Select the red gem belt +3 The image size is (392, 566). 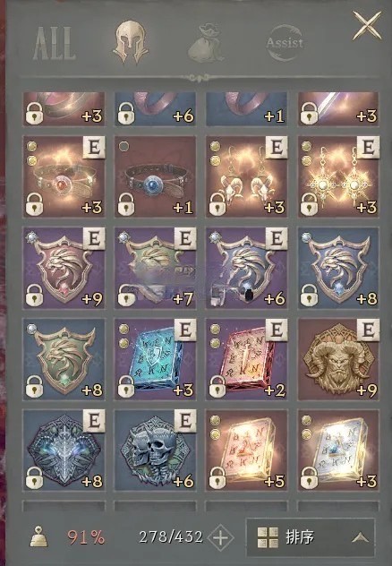[64, 177]
